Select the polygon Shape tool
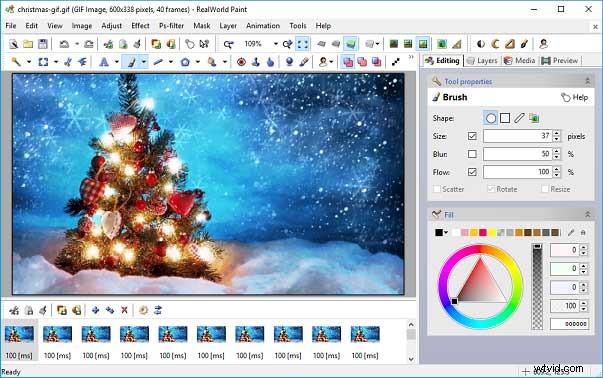Viewport: 603px width, 378px height. tap(185, 62)
